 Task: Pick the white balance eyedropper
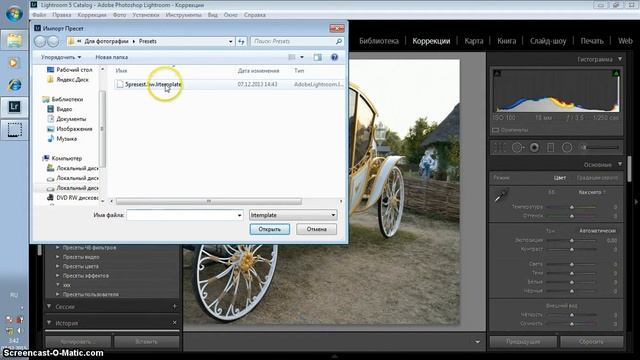[501, 196]
